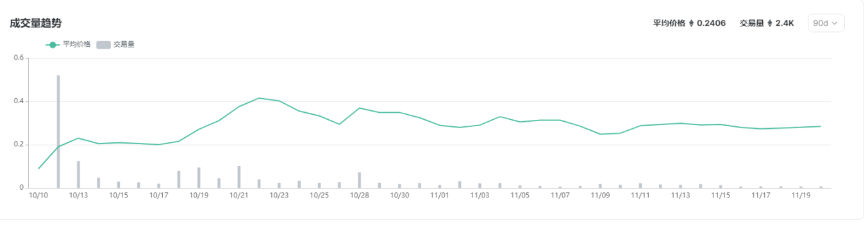Click the 11/19 x-axis date label
This screenshot has height=234, width=868.
point(800,195)
